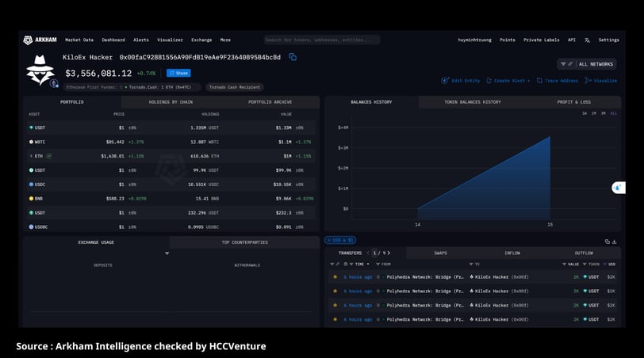Open the Token column filter
Image resolution: width=644 pixels, height=358 pixels.
pyautogui.click(x=585, y=264)
